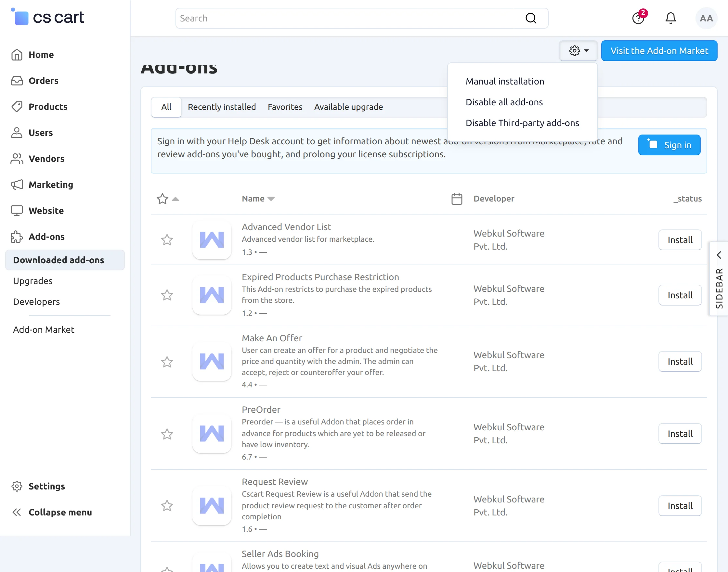Open Expired Products Purchase Restriction link

click(320, 277)
